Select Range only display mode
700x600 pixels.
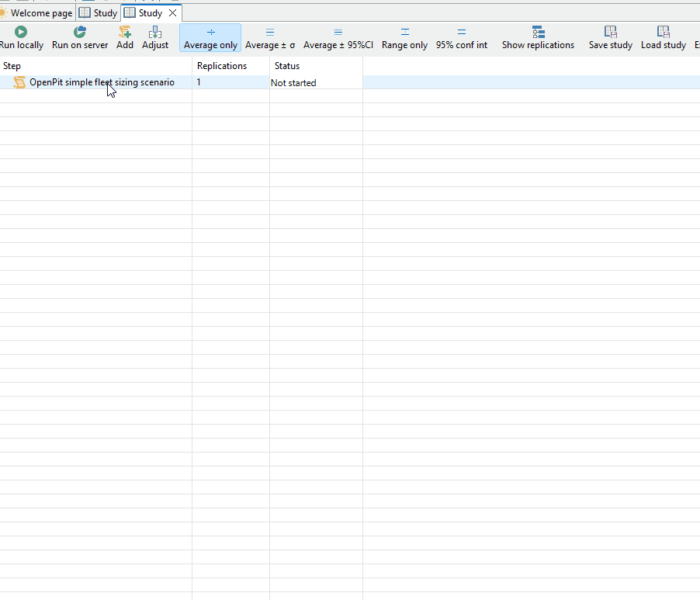pyautogui.click(x=404, y=38)
